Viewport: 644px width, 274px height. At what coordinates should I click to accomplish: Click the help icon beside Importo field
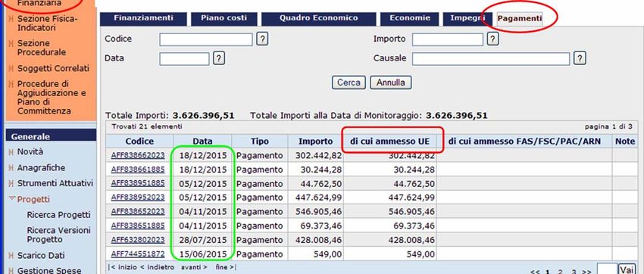tap(492, 39)
